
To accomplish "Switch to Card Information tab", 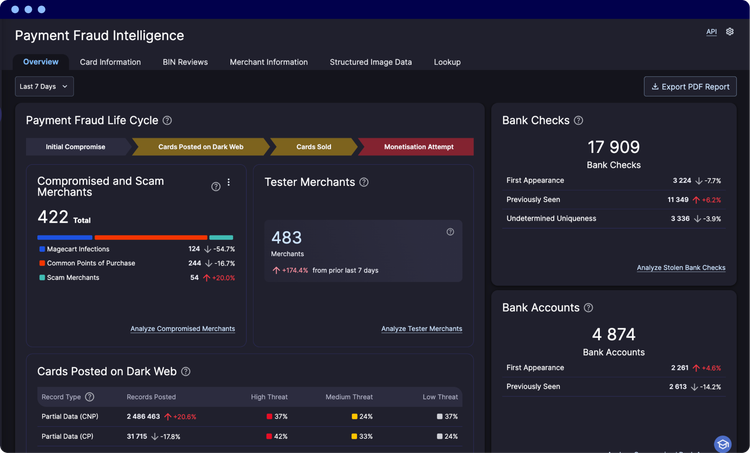I will coord(110,62).
